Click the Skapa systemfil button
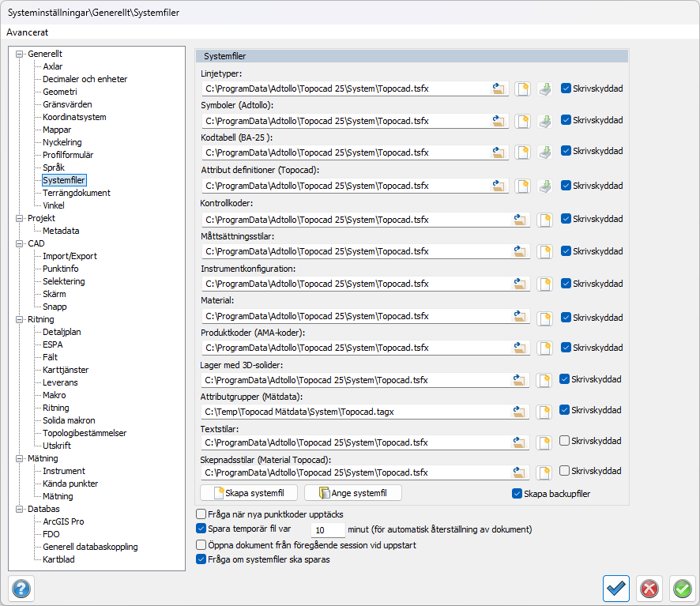 pos(249,493)
